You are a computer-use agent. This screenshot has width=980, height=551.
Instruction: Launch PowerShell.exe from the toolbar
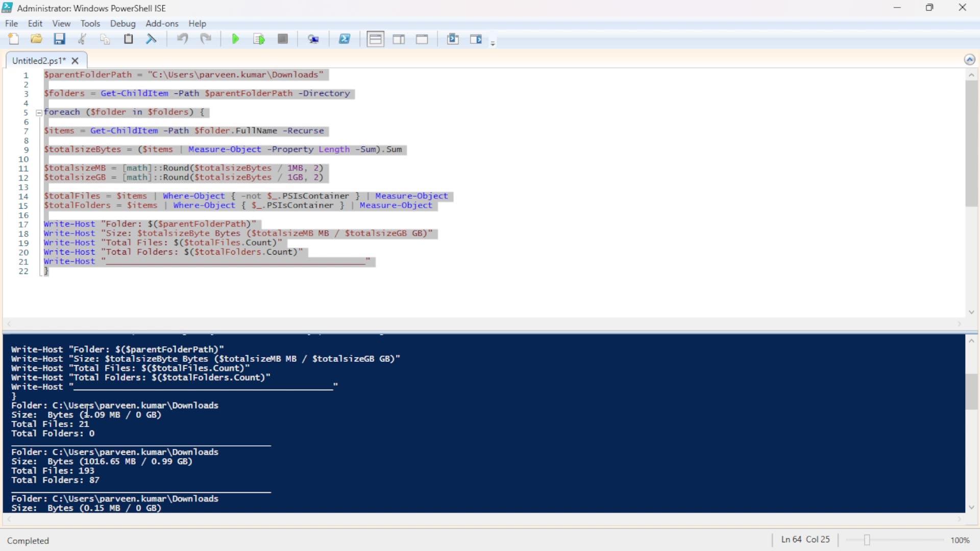click(x=345, y=38)
